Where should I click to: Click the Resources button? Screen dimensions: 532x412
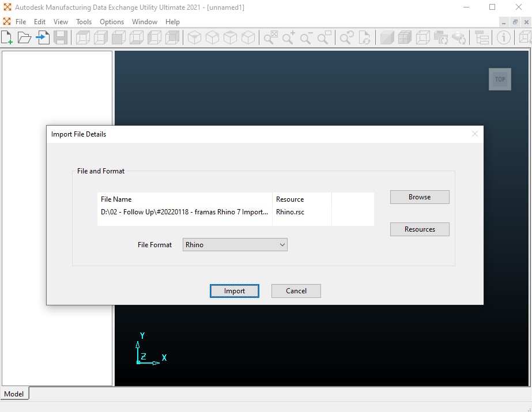coord(420,229)
